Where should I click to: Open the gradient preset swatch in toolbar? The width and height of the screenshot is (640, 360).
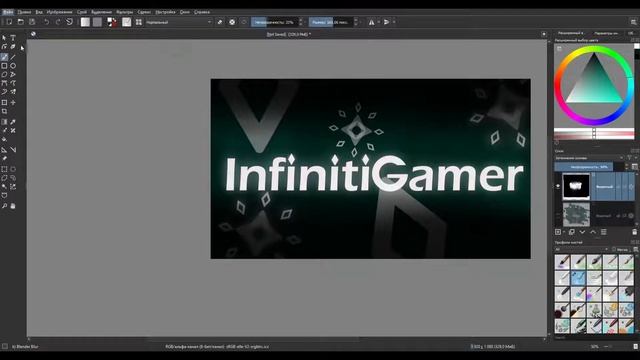pyautogui.click(x=85, y=22)
